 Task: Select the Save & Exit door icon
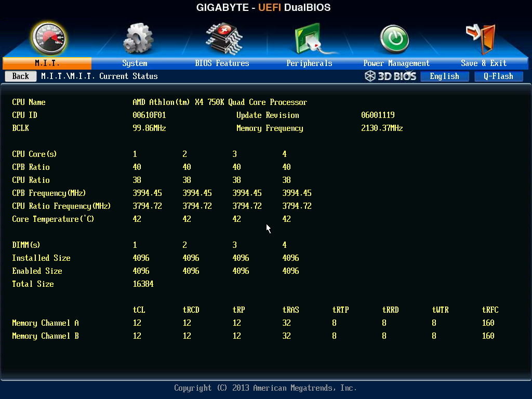(x=481, y=38)
